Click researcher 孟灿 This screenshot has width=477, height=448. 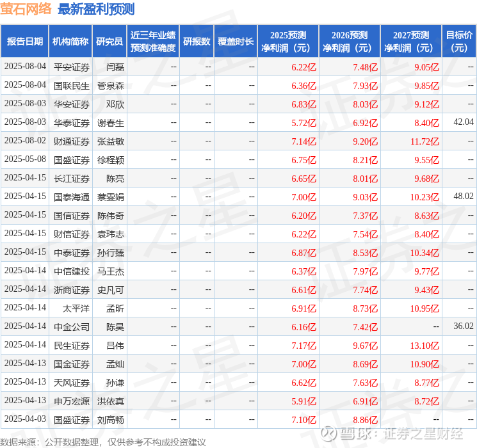(115, 364)
